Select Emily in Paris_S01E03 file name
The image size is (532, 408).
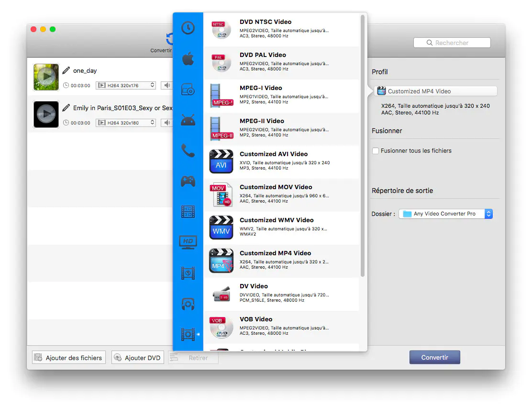(x=123, y=108)
